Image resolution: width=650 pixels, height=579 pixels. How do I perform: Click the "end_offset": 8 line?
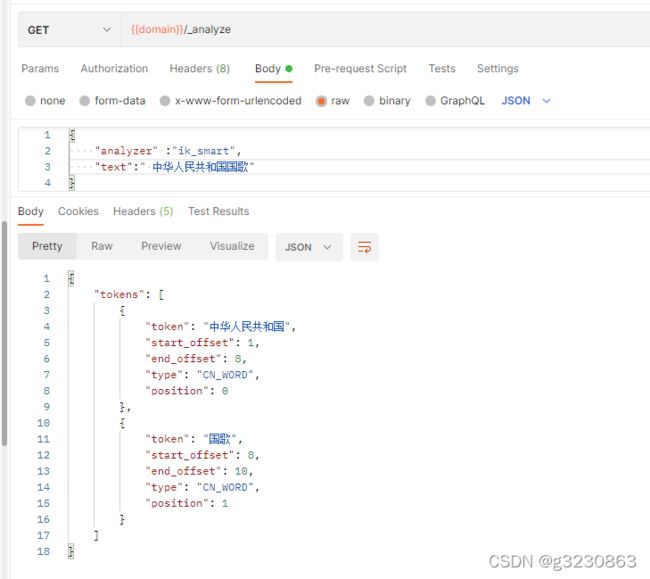pyautogui.click(x=196, y=359)
